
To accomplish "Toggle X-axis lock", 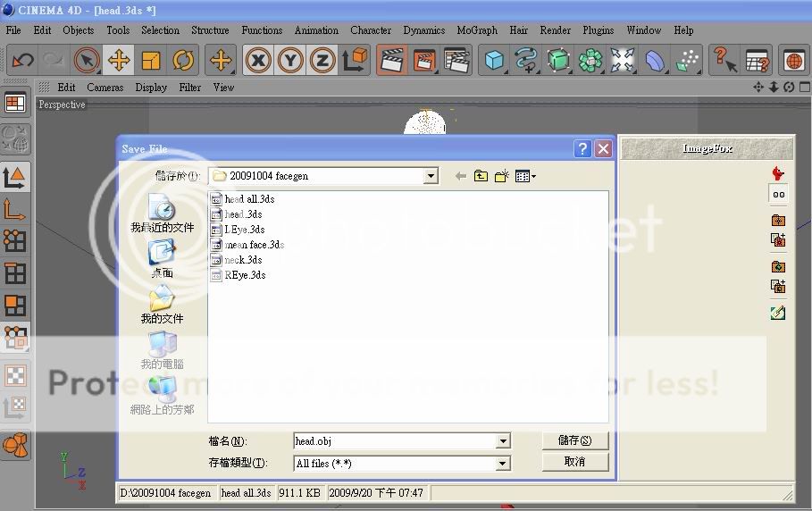I will pyautogui.click(x=258, y=61).
